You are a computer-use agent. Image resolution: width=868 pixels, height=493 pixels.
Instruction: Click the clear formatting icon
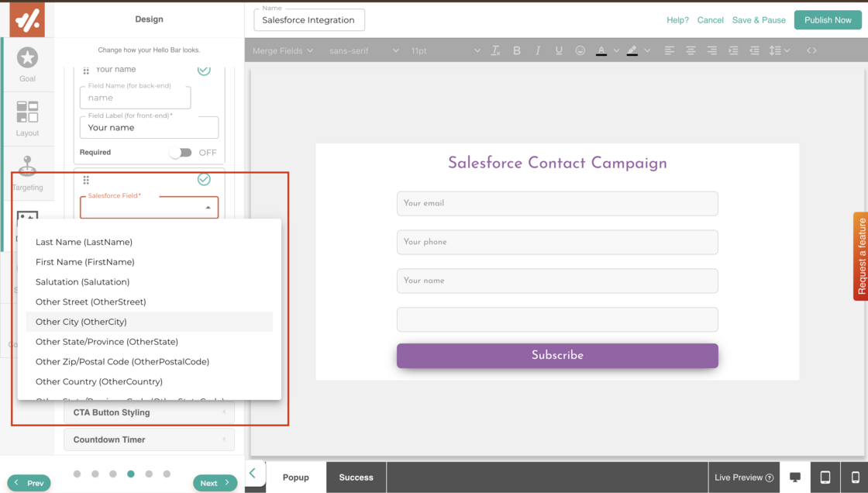pos(495,50)
